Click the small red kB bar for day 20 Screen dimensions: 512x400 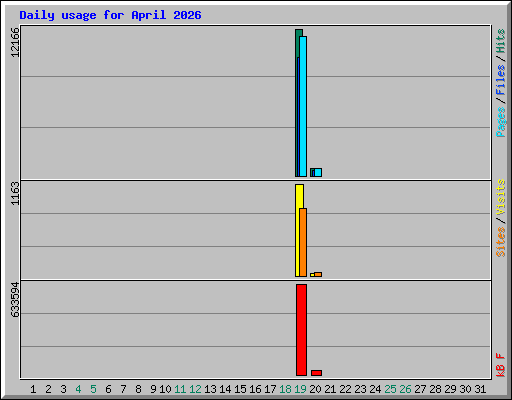point(316,373)
